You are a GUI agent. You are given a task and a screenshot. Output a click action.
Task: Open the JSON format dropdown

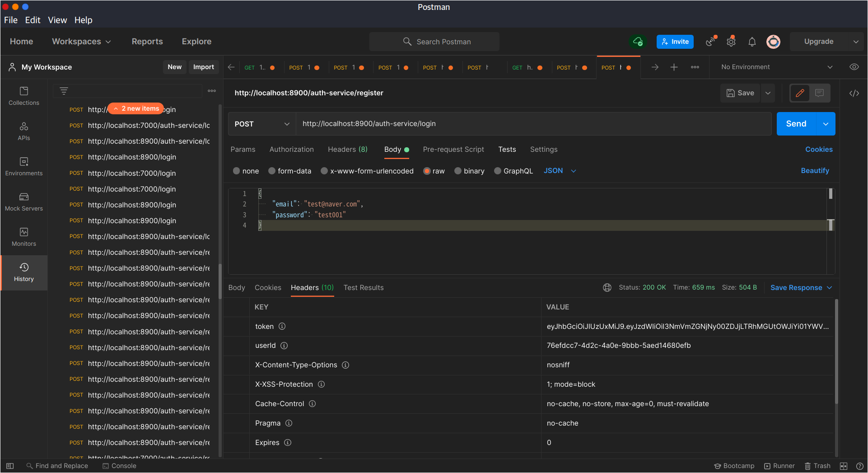[560, 171]
